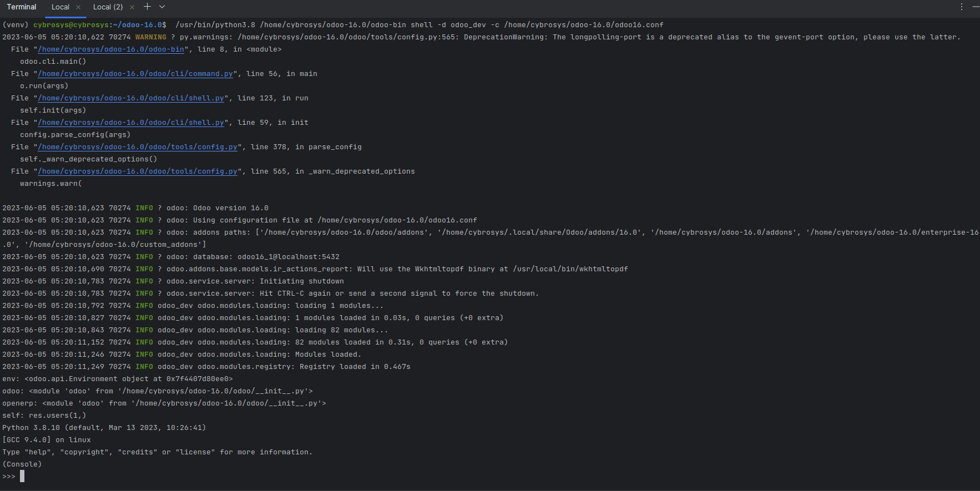Click the '[GCC 9.4.0] on linux' line

click(x=47, y=440)
